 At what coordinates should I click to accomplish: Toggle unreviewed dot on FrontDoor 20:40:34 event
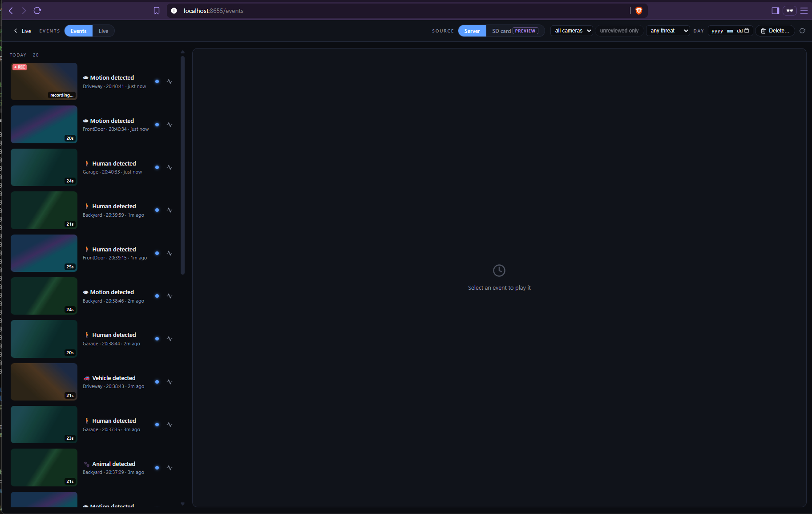click(157, 125)
